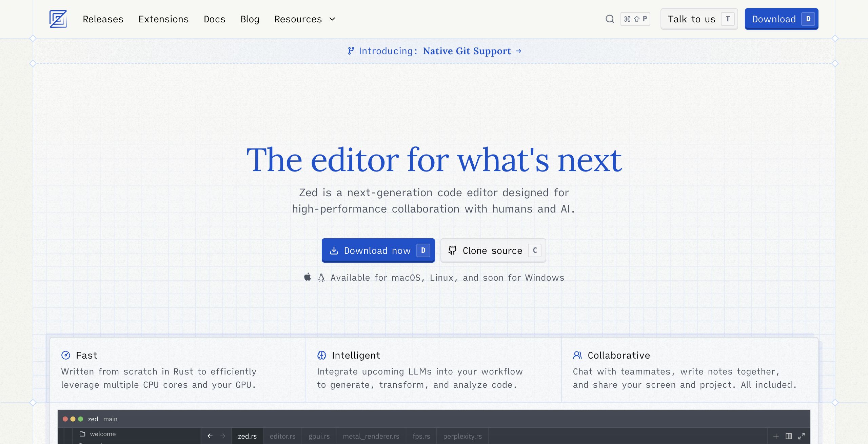This screenshot has width=868, height=444.
Task: Click the expand fullscreen icon in editor
Action: [x=802, y=436]
